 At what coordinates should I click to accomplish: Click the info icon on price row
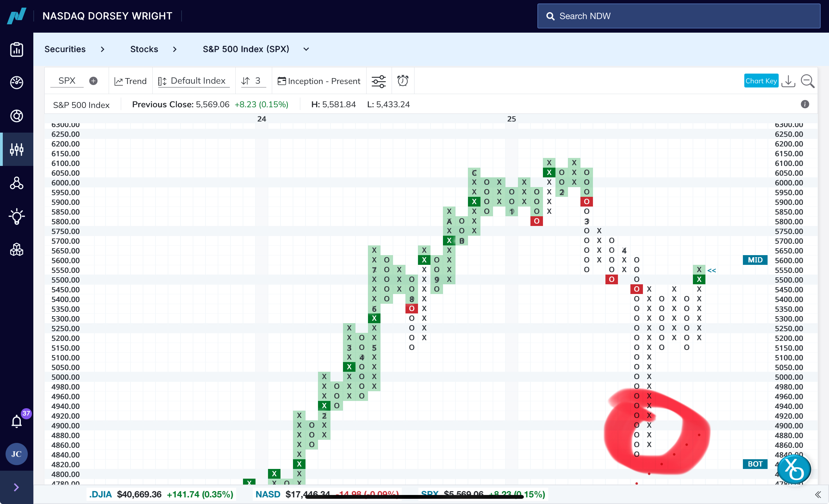pos(805,104)
